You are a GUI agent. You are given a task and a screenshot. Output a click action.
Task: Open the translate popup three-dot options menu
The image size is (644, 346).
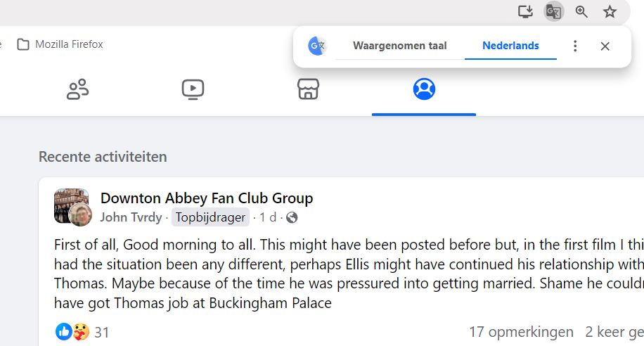click(575, 46)
